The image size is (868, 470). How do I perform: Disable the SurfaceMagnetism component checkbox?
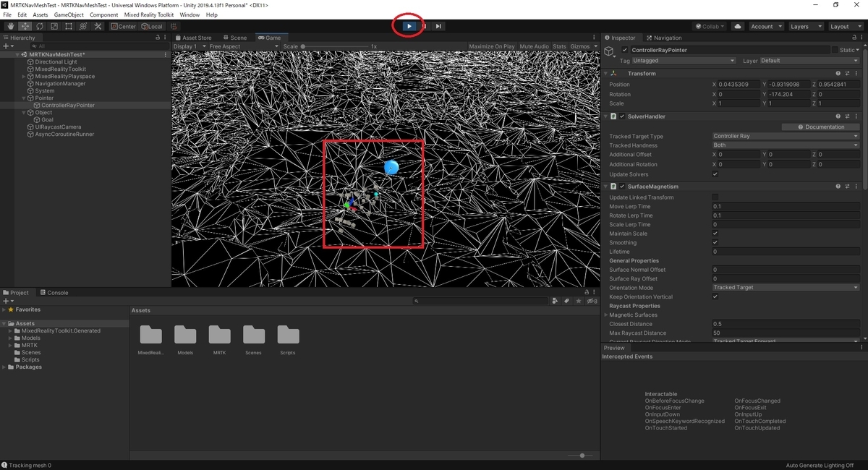(x=622, y=187)
